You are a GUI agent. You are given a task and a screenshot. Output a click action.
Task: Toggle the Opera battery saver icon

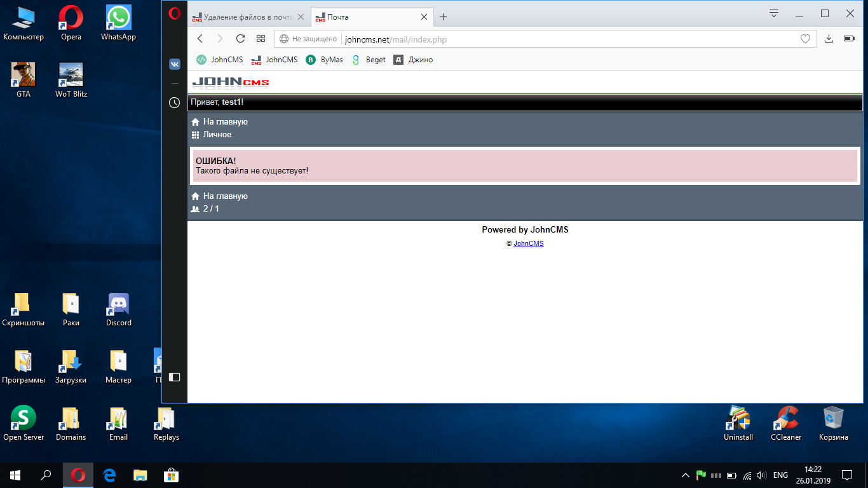point(849,39)
